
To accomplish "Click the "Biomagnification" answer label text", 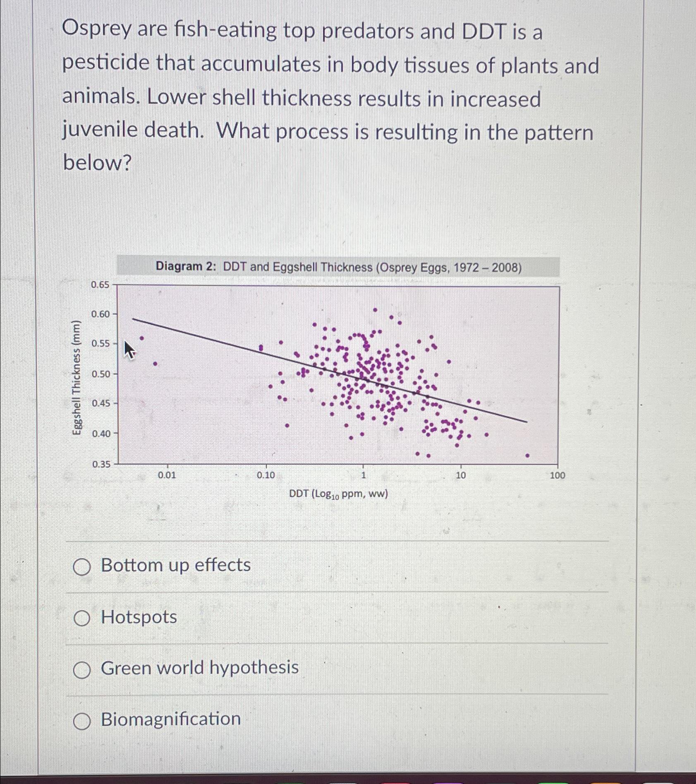I will [x=171, y=719].
